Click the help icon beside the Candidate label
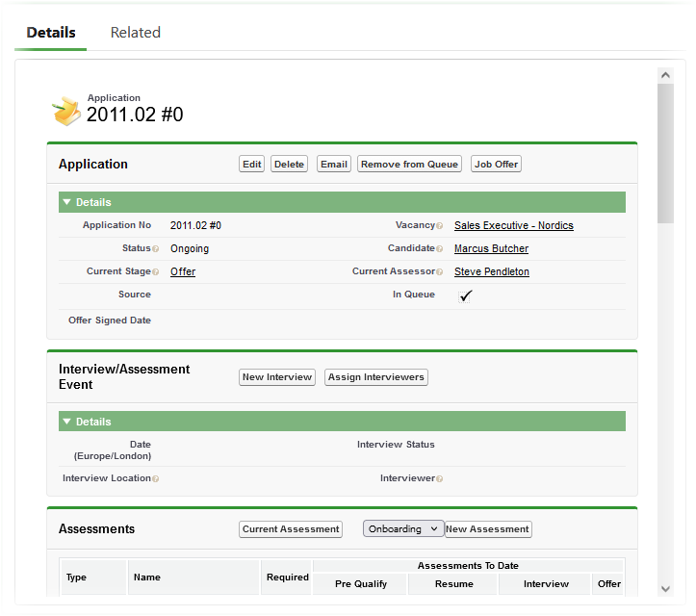Image resolution: width=696 pixels, height=616 pixels. tap(440, 249)
